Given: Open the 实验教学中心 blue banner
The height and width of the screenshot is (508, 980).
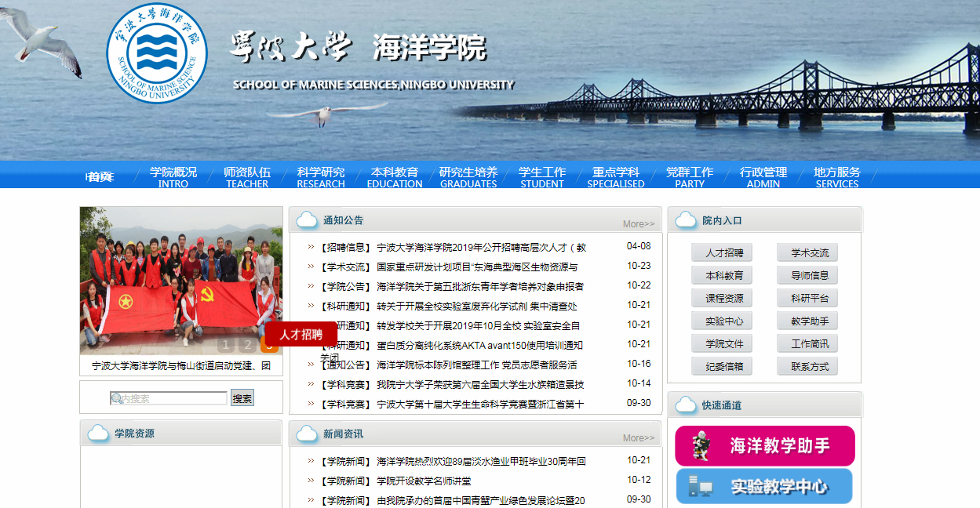Looking at the screenshot, I should (x=764, y=487).
